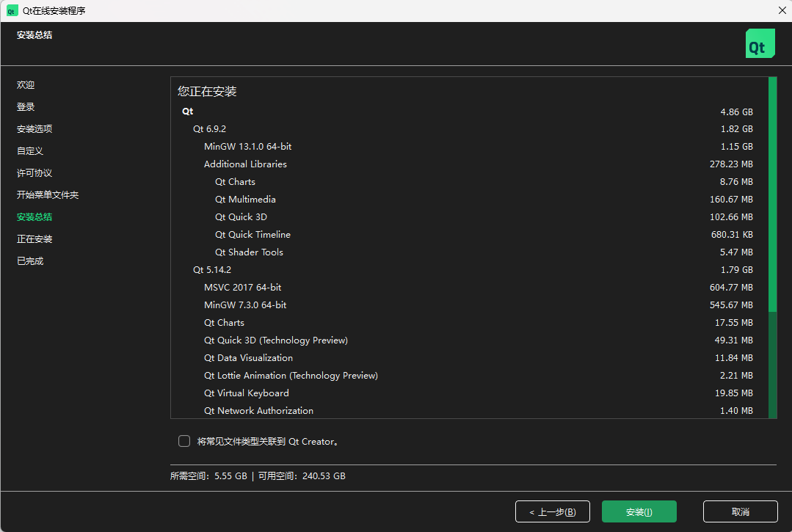Click the green scrollbar thumb in the summary list

point(772,194)
